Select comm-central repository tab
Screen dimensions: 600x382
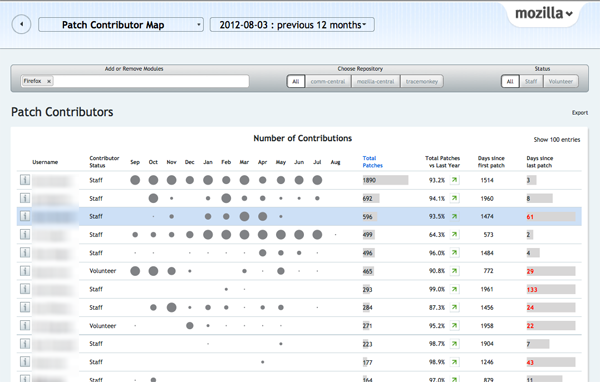coord(328,81)
